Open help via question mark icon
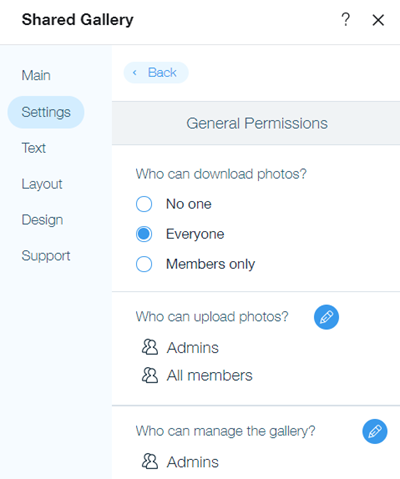This screenshot has width=400, height=479. [x=346, y=20]
